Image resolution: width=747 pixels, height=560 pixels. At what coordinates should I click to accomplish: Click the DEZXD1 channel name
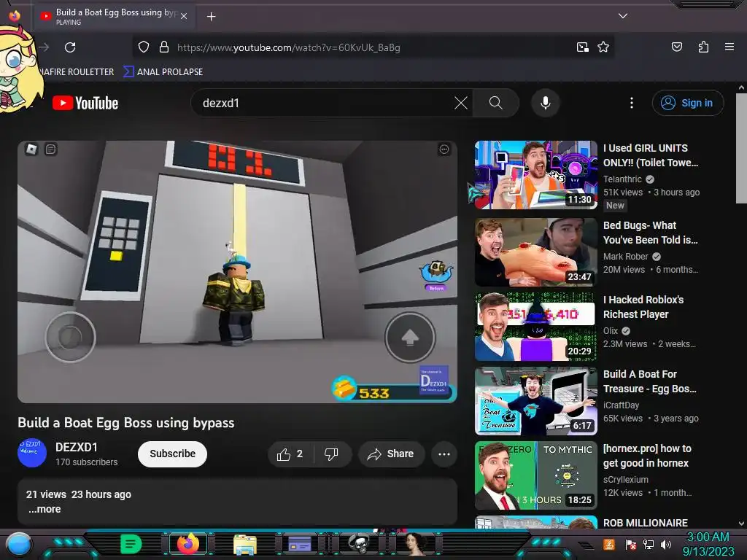[77, 447]
